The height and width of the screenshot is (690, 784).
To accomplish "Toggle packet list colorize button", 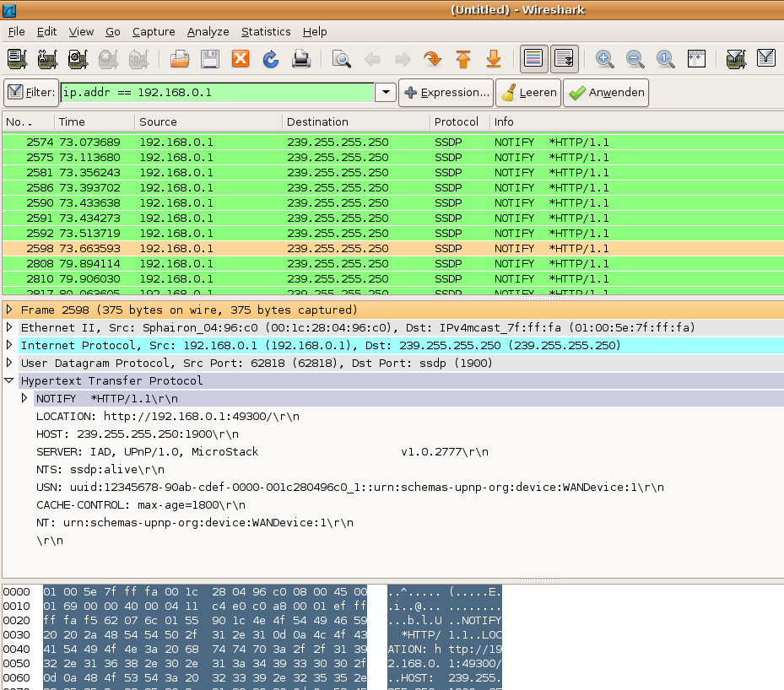I will (x=533, y=59).
